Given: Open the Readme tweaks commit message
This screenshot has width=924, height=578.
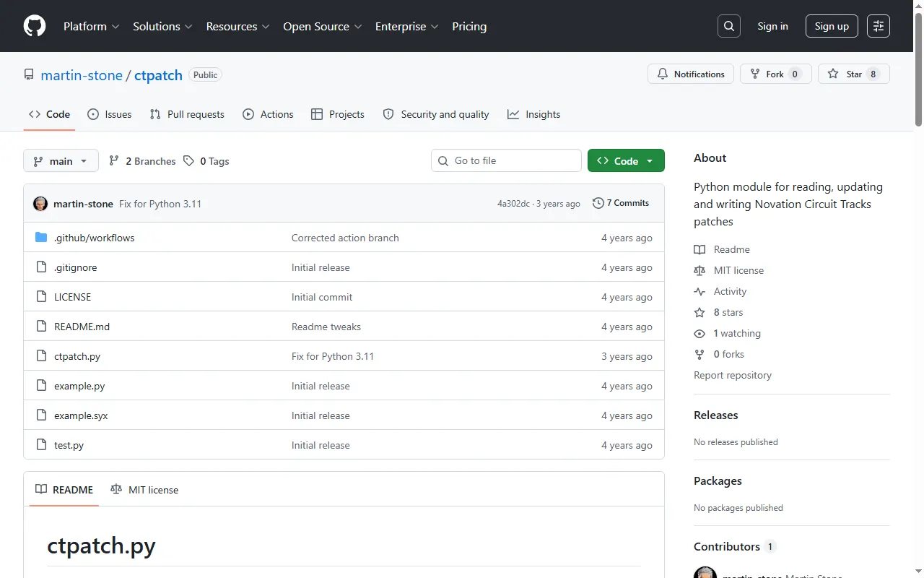Looking at the screenshot, I should (x=326, y=327).
